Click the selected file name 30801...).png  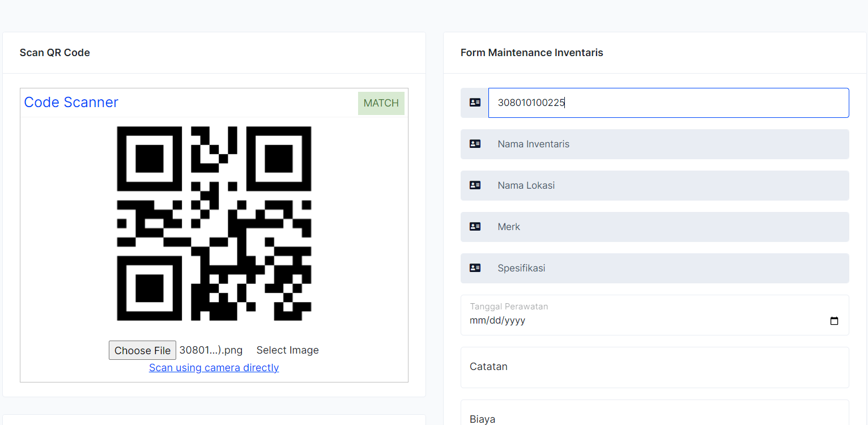(211, 350)
